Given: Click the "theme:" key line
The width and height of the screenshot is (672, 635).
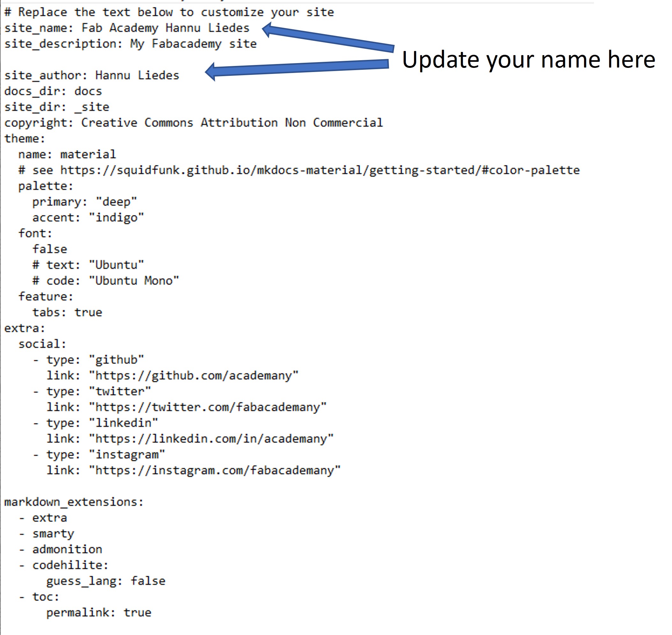Looking at the screenshot, I should (x=24, y=139).
